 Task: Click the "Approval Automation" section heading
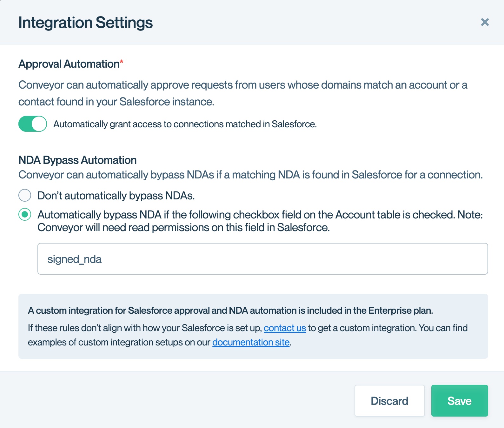69,64
